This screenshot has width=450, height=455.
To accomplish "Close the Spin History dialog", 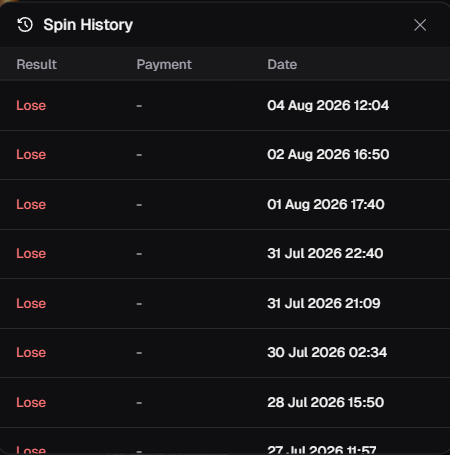I will coord(420,25).
